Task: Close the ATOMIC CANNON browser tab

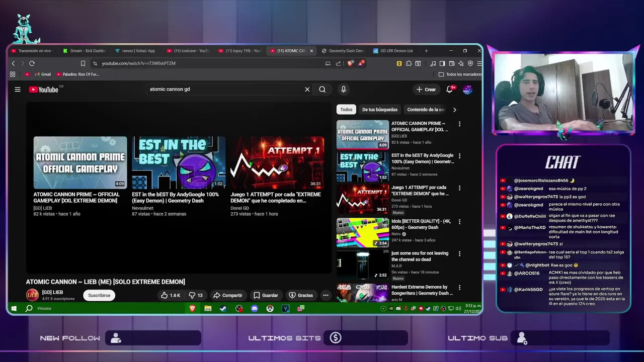Action: [311, 51]
